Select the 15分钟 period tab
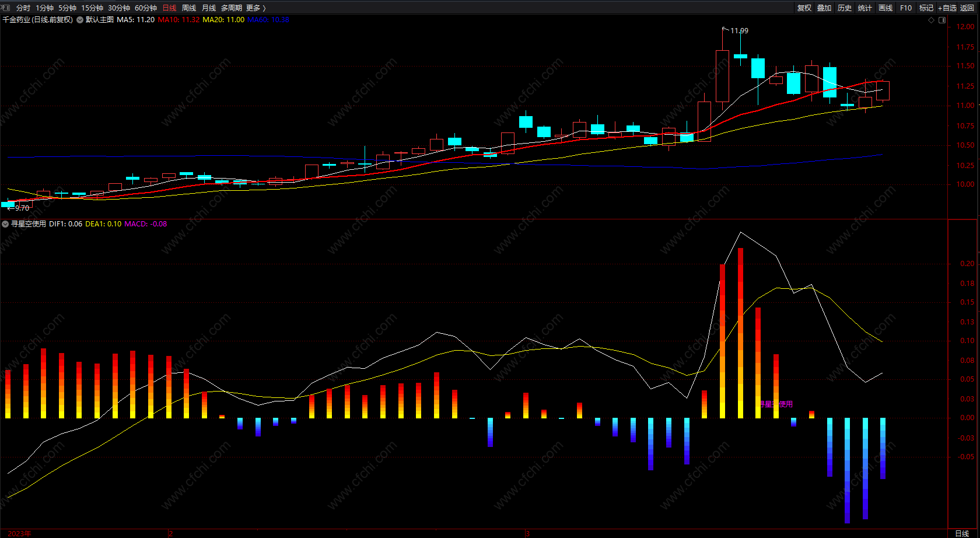Screen dimensions: 980x538 (92, 8)
